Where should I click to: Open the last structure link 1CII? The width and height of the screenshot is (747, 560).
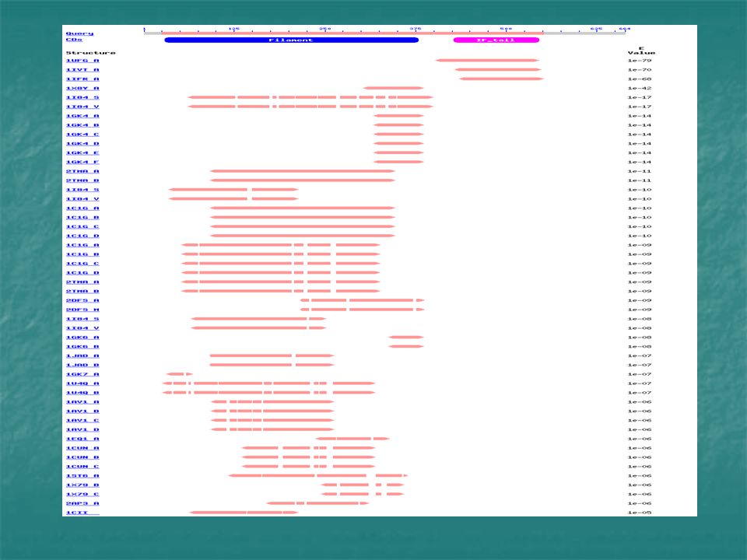(82, 513)
